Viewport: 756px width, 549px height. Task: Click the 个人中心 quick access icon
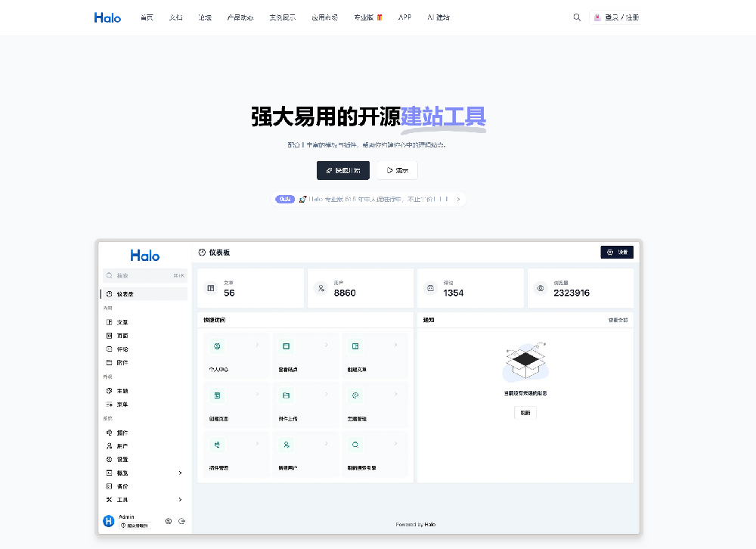(x=217, y=346)
